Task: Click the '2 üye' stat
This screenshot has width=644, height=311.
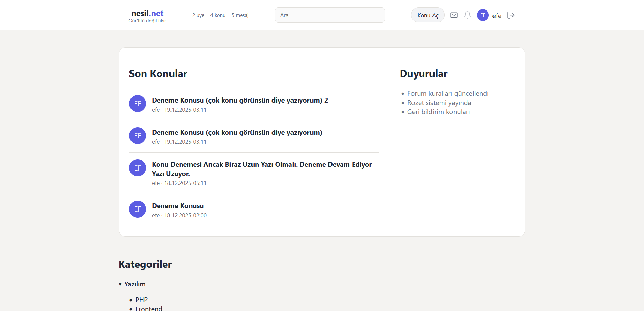Action: click(198, 15)
